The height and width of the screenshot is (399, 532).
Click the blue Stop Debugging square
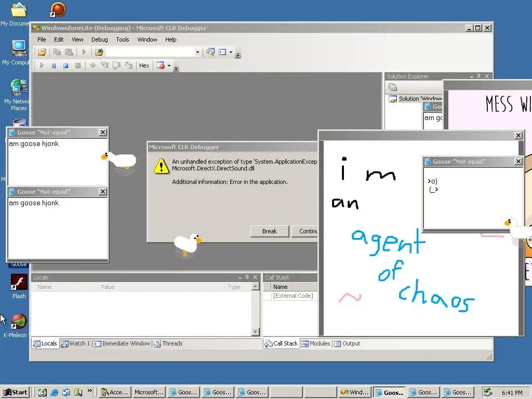66,65
